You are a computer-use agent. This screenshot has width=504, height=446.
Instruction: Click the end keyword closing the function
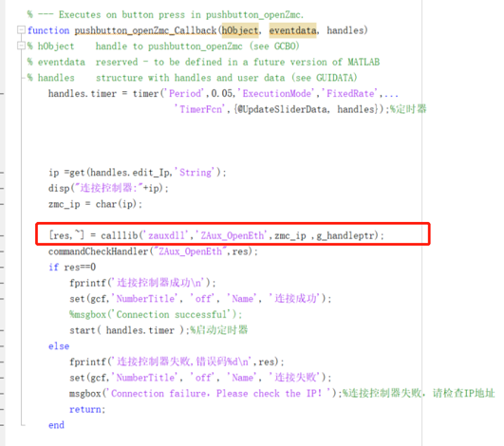tap(56, 425)
